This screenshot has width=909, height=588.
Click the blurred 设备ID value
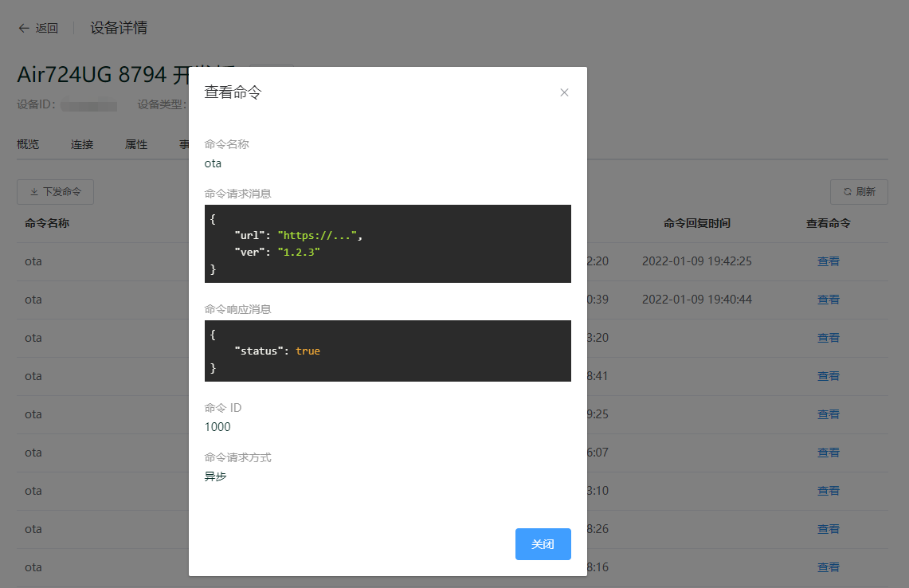[88, 105]
